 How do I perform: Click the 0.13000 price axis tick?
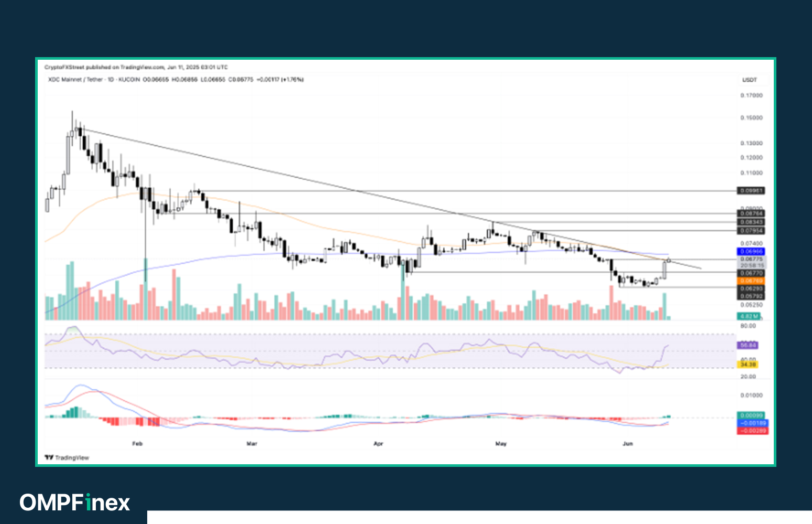tap(751, 143)
